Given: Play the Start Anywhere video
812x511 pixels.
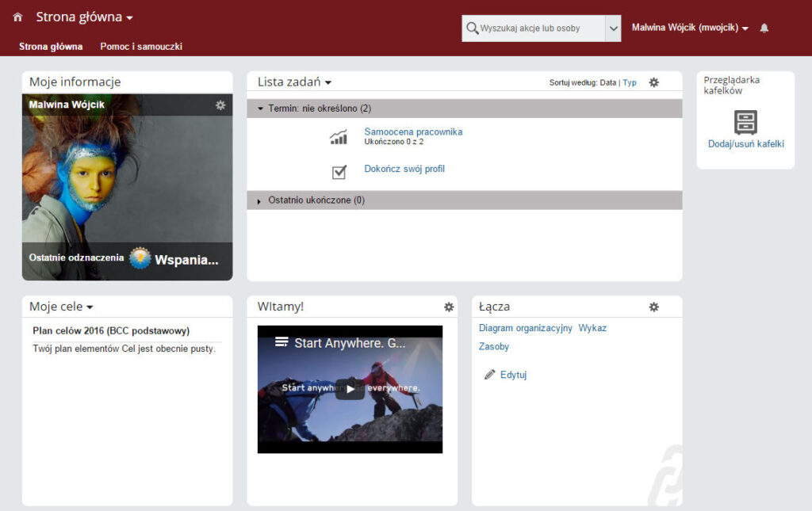Looking at the screenshot, I should 350,389.
